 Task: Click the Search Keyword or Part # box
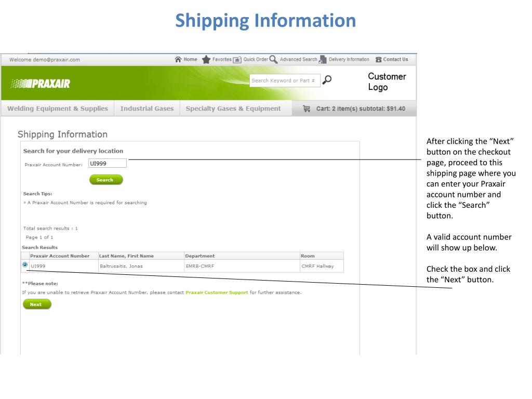tap(285, 81)
